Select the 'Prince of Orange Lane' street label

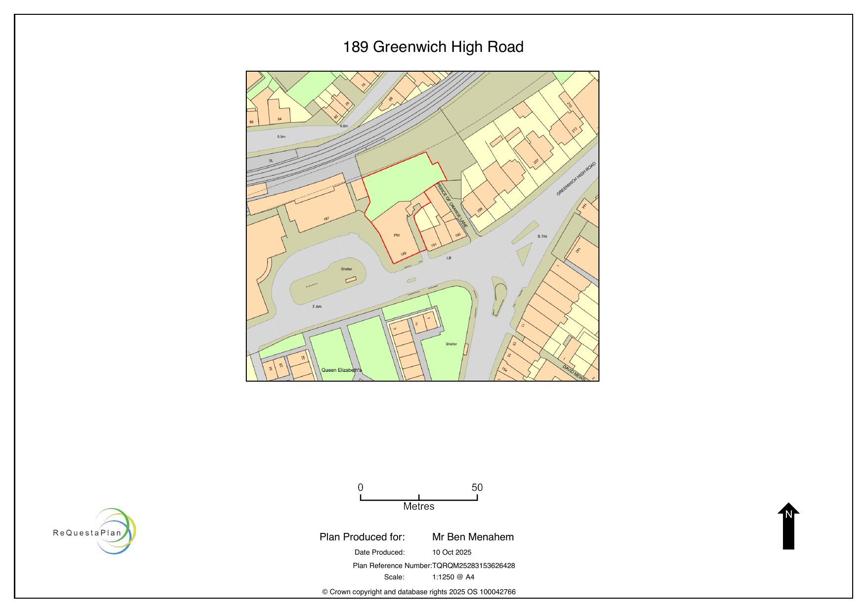click(452, 205)
